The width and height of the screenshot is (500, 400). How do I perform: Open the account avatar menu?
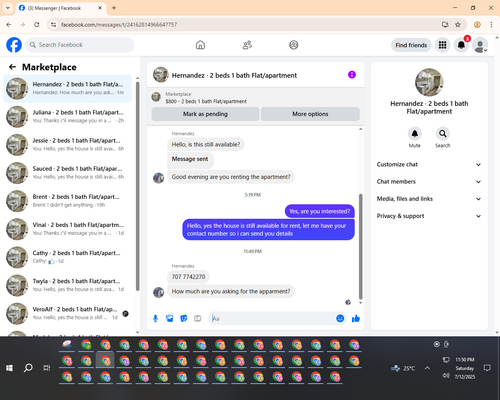coord(480,45)
